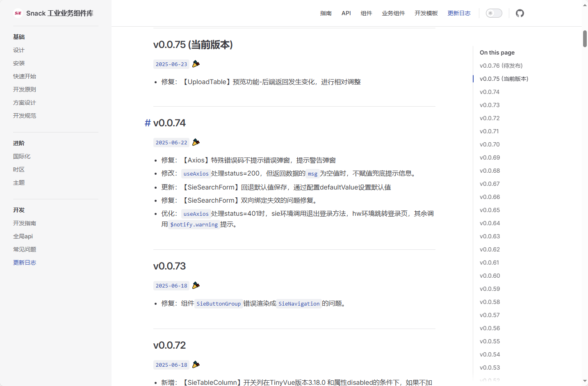Jump to v0.0.65 in page outline

tap(490, 210)
